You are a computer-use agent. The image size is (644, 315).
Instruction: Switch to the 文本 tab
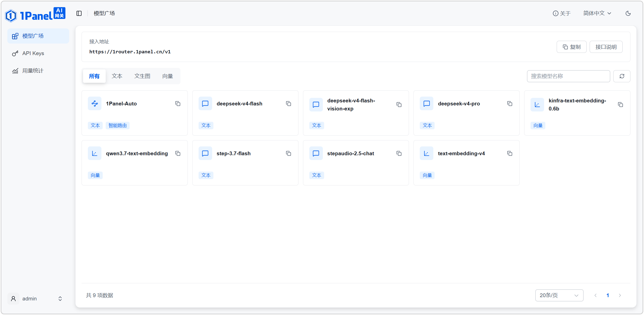117,76
